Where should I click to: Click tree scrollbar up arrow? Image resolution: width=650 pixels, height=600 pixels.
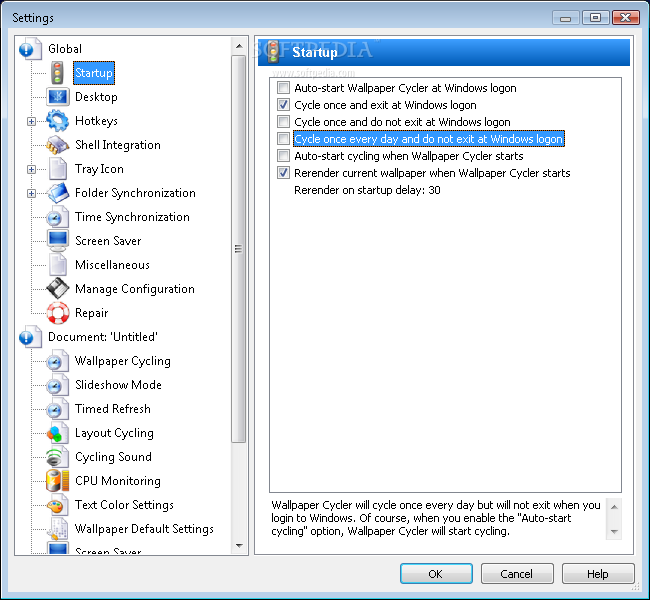[x=239, y=46]
